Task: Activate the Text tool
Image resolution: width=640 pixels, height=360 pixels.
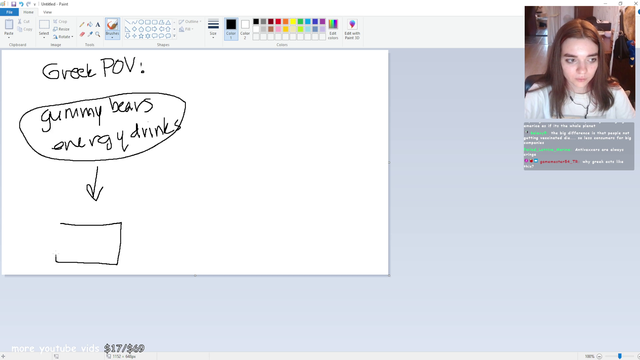Action: 98,24
